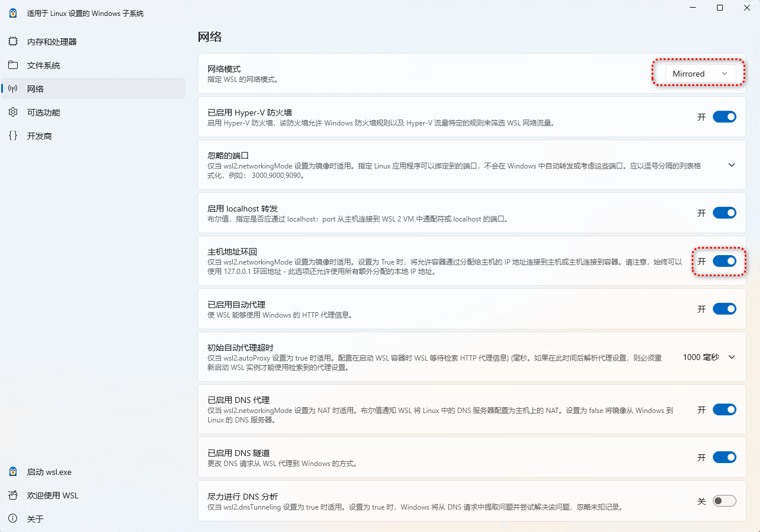
Task: Disable the 主机地址环回 switch
Action: (x=725, y=261)
